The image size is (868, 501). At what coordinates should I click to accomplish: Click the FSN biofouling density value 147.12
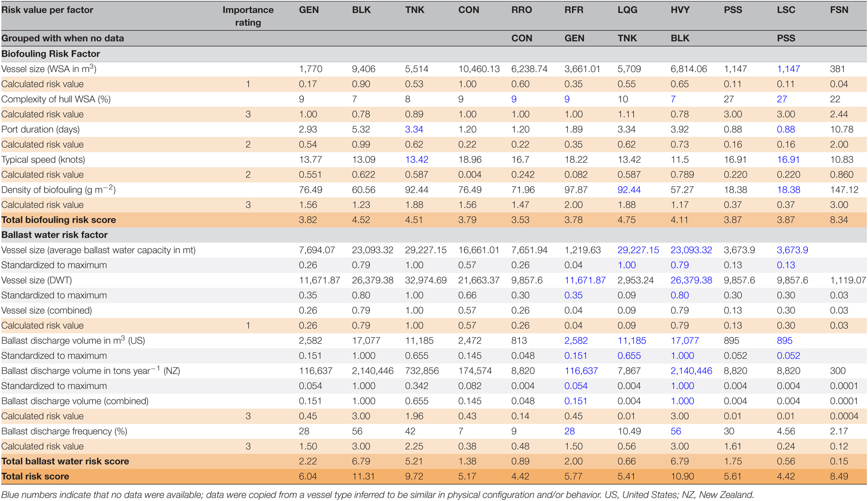click(x=844, y=190)
